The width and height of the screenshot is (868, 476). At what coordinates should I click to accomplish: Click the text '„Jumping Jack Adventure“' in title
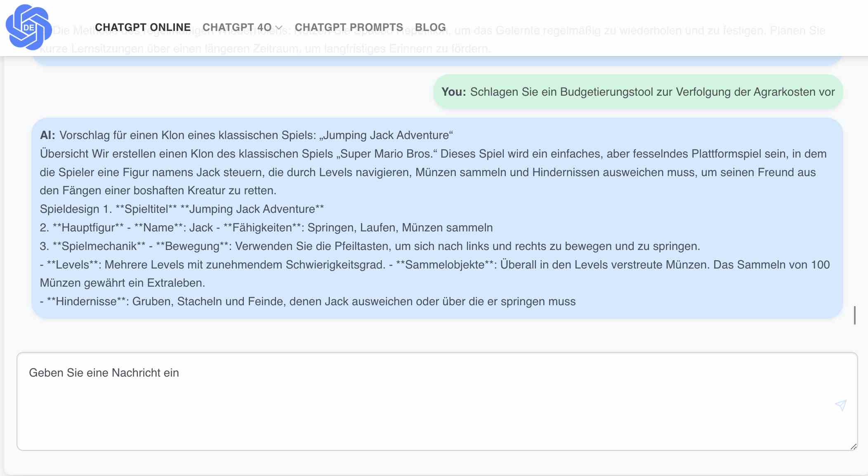click(386, 135)
